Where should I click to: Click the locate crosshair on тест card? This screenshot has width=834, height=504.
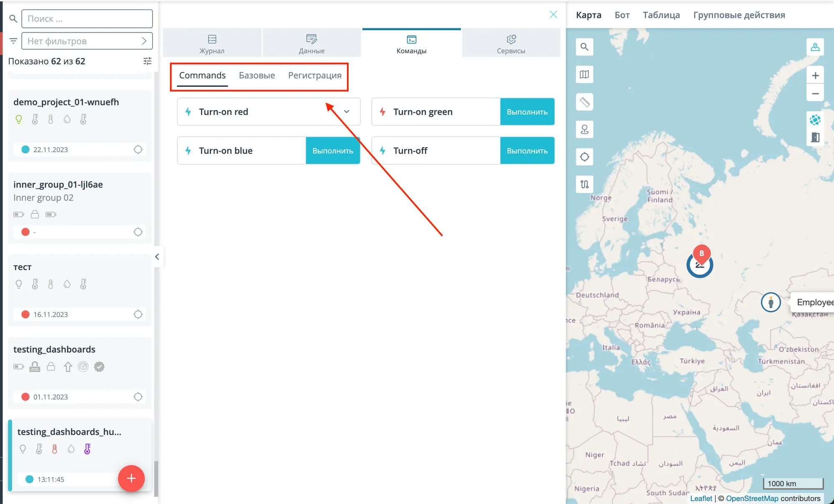click(x=138, y=314)
